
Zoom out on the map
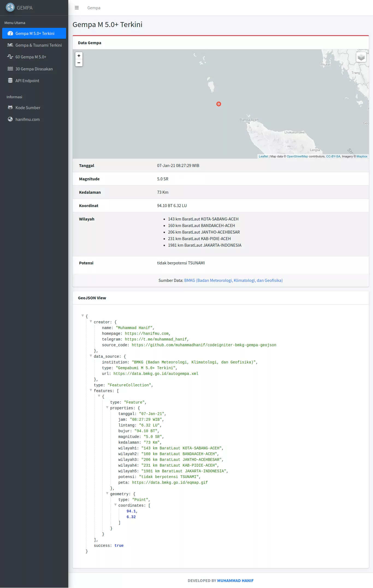[x=79, y=63]
